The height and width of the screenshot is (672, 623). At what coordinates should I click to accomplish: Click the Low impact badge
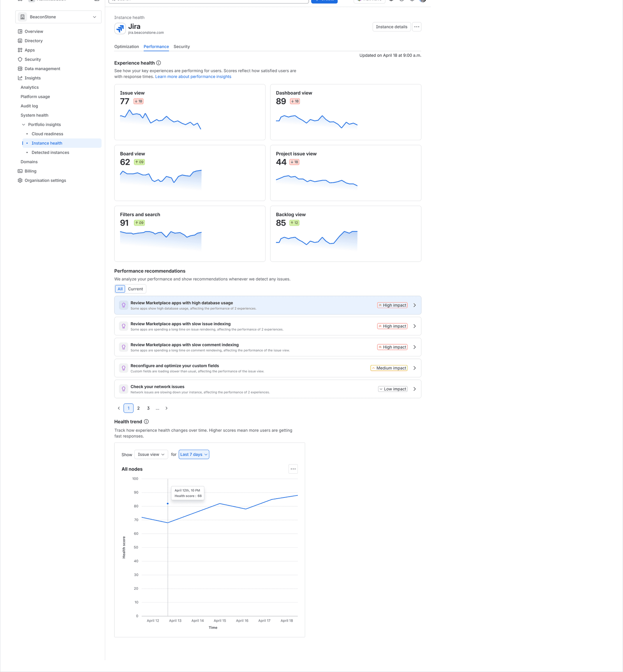(x=393, y=389)
